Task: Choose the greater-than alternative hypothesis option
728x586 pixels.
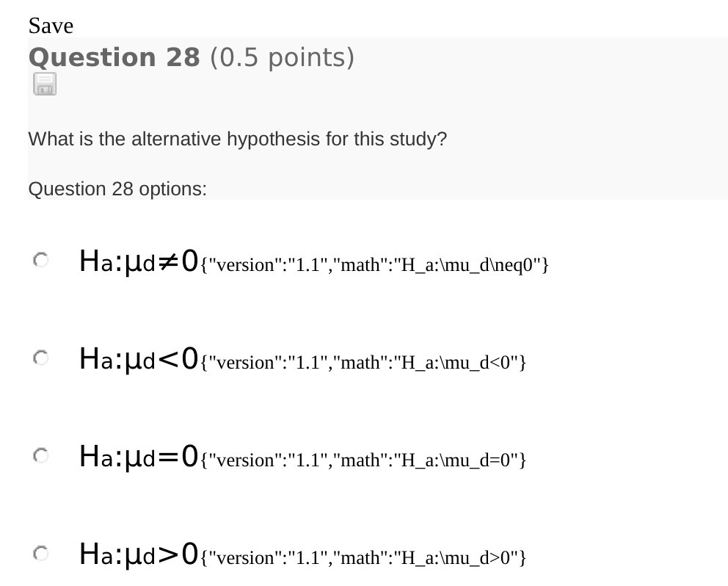Action: [x=41, y=552]
